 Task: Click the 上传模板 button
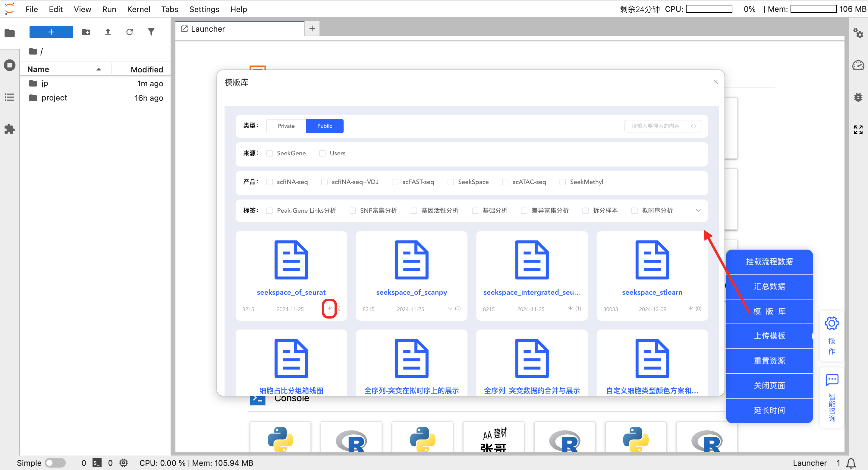(769, 336)
